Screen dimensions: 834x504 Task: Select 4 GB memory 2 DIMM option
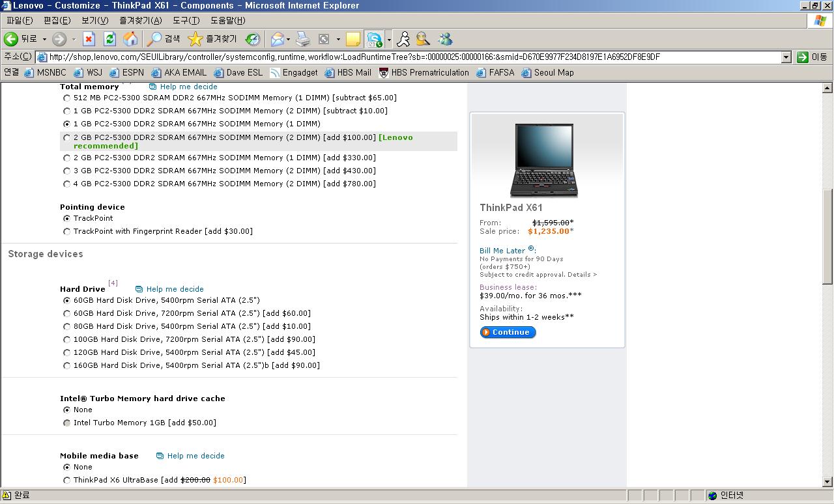(x=66, y=184)
